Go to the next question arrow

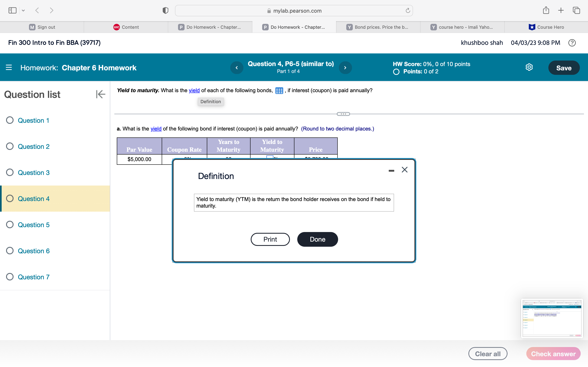click(x=345, y=68)
